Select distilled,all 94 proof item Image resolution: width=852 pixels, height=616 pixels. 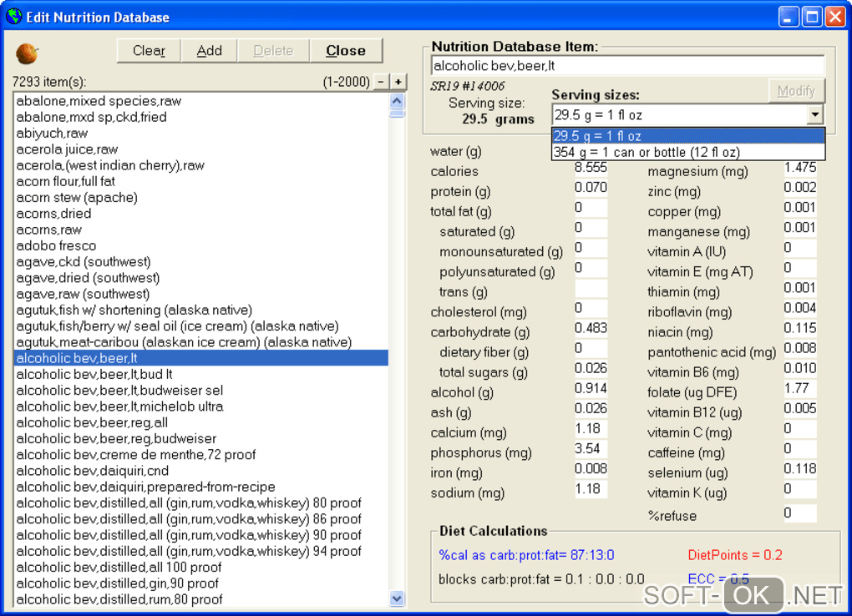point(200,551)
